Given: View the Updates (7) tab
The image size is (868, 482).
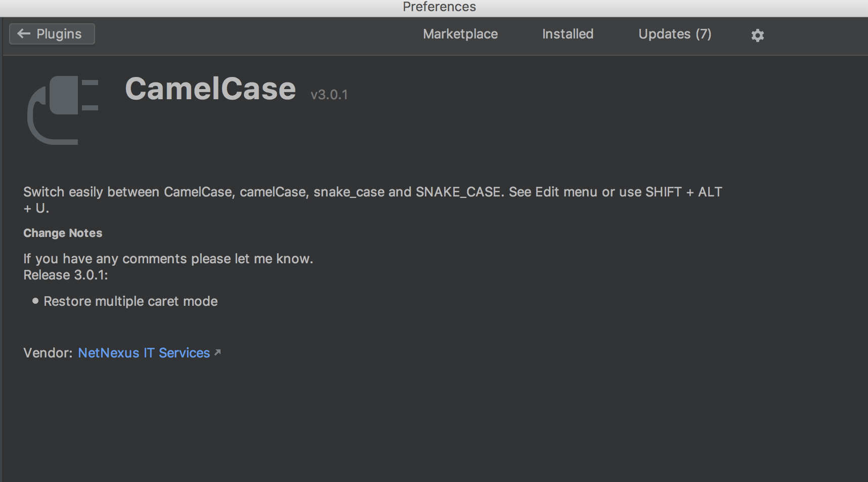Looking at the screenshot, I should (675, 34).
